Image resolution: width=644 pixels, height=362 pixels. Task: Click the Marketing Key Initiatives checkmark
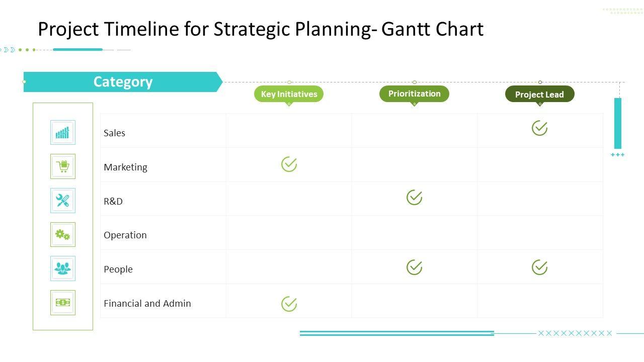click(289, 164)
